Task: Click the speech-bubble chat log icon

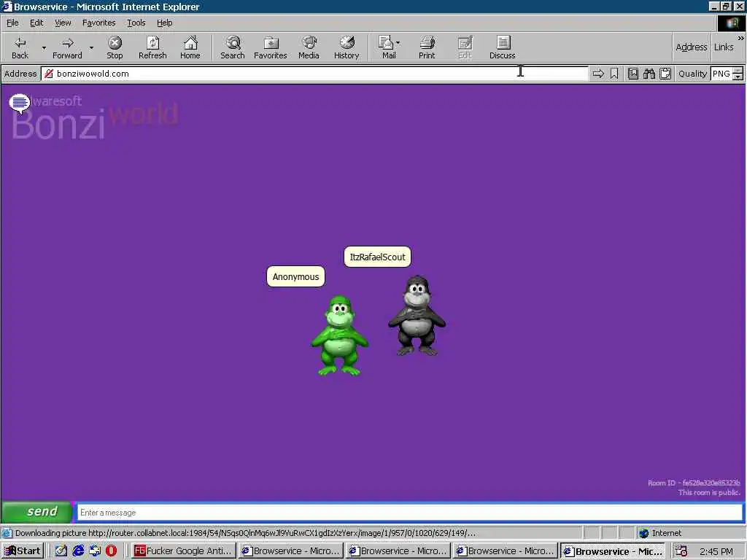Action: (20, 104)
